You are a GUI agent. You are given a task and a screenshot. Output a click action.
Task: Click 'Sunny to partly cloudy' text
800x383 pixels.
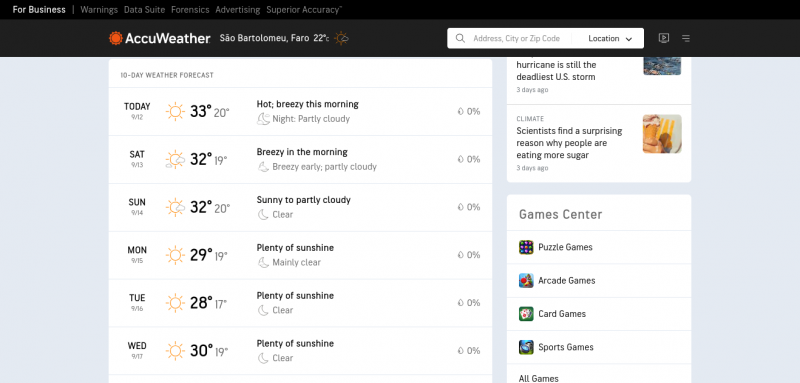(304, 200)
